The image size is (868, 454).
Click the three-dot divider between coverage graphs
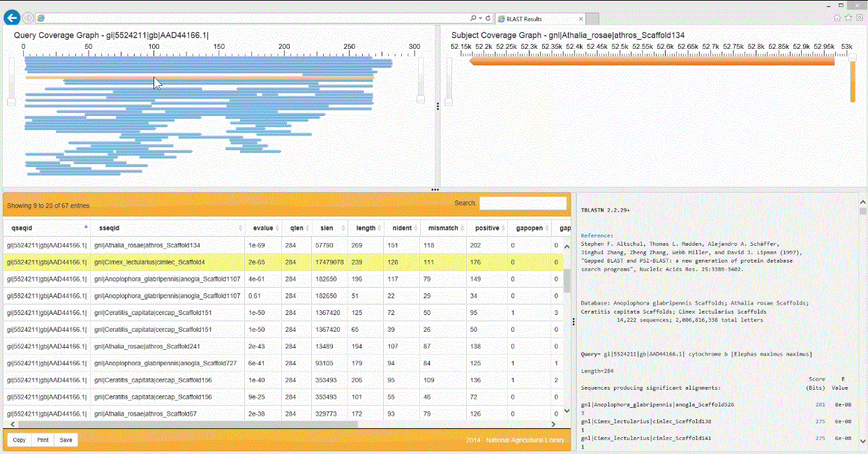(438, 106)
